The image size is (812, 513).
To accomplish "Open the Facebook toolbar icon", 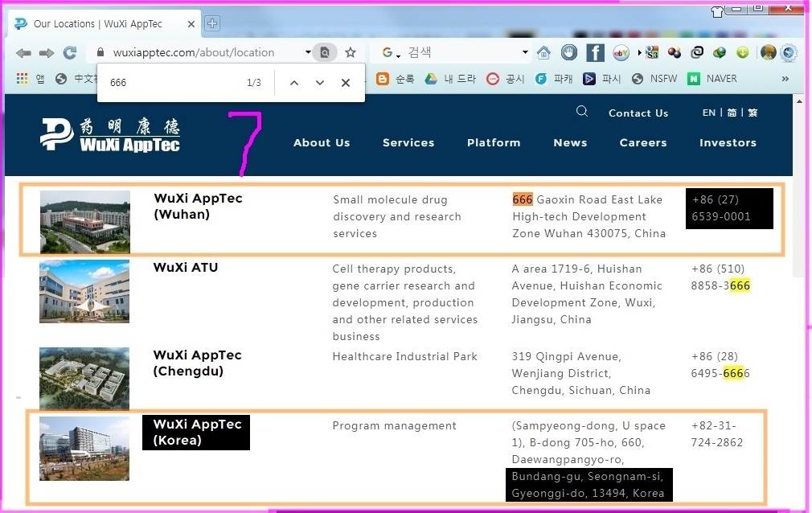I will (595, 52).
